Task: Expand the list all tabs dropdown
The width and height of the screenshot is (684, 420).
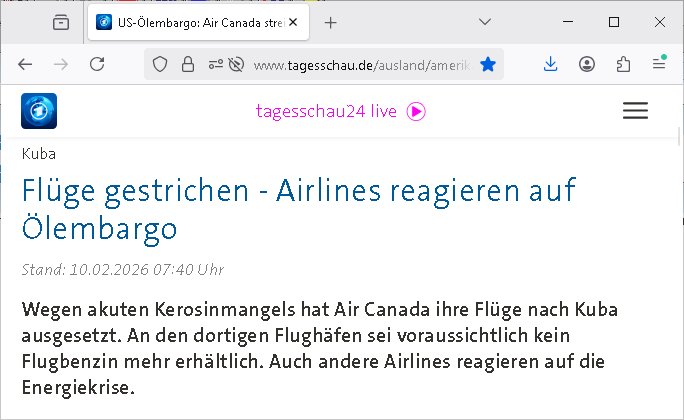Action: 484,22
